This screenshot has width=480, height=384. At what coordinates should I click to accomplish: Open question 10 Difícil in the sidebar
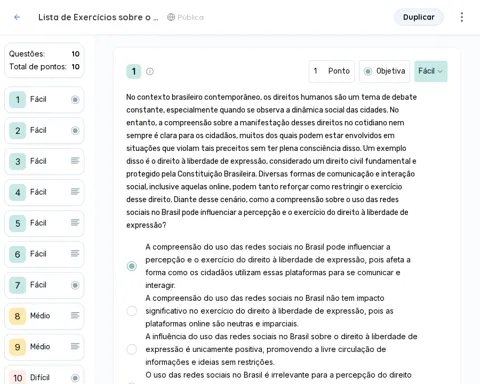tap(44, 376)
